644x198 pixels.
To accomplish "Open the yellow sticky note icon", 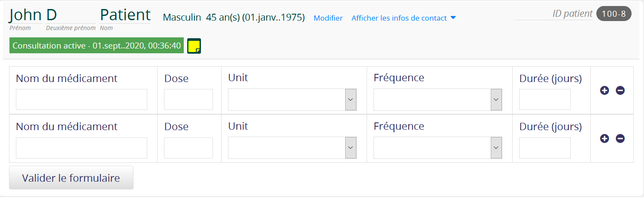I will 194,46.
